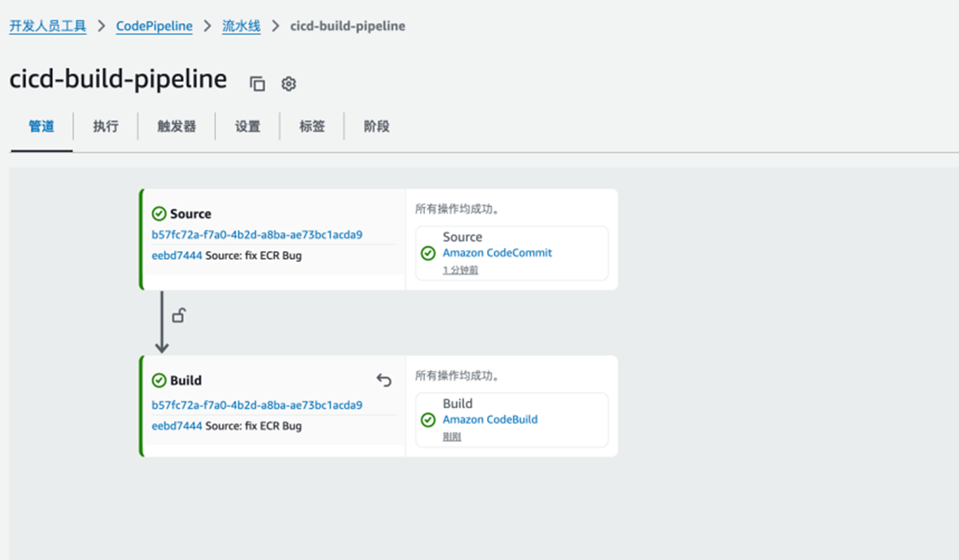The image size is (959, 560).
Task: Open pipeline settings gear icon
Action: coord(288,83)
